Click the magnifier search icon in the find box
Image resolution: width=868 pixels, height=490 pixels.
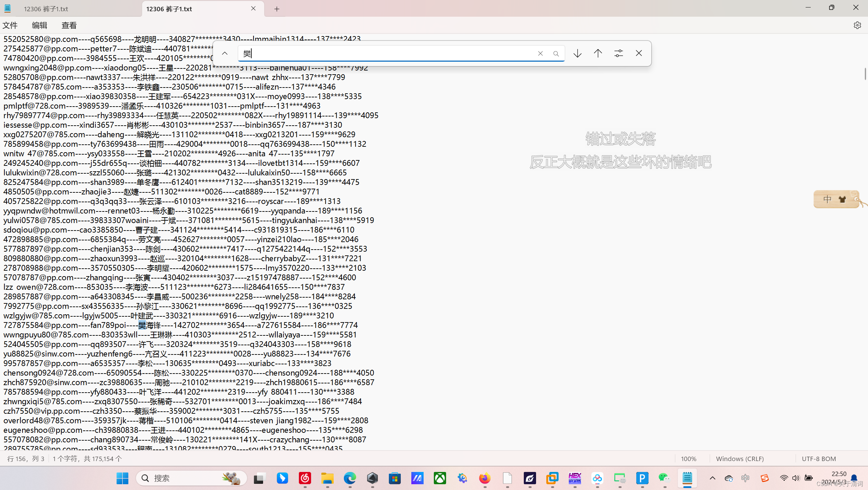556,54
